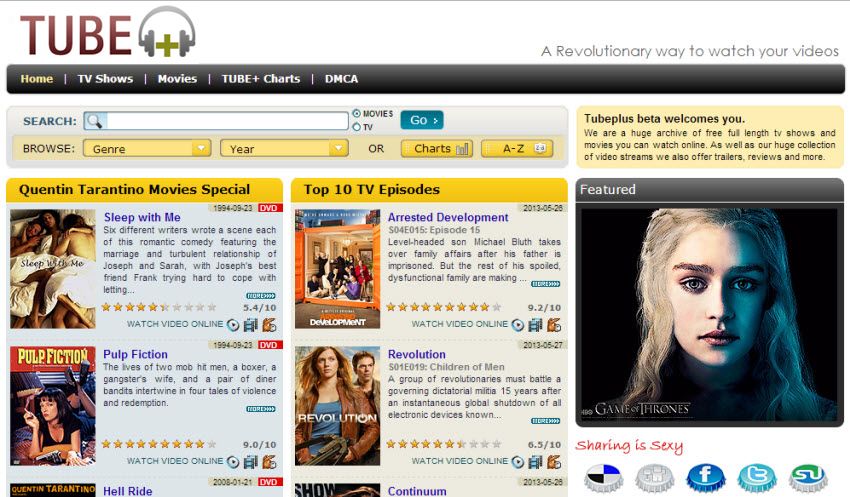Open the featured Game of Thrones image

tap(710, 315)
